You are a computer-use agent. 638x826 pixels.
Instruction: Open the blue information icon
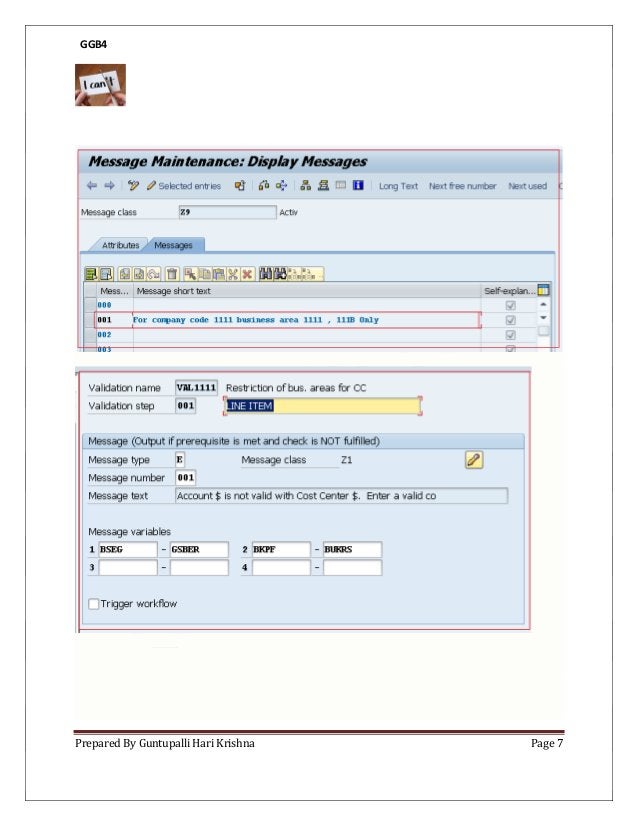(358, 185)
